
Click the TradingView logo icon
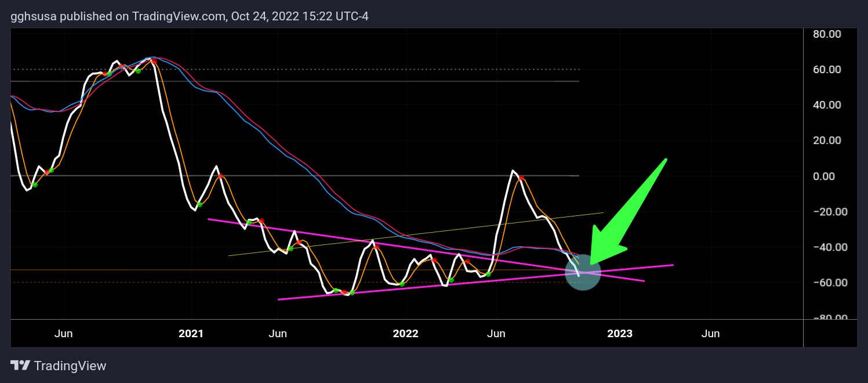coord(20,366)
